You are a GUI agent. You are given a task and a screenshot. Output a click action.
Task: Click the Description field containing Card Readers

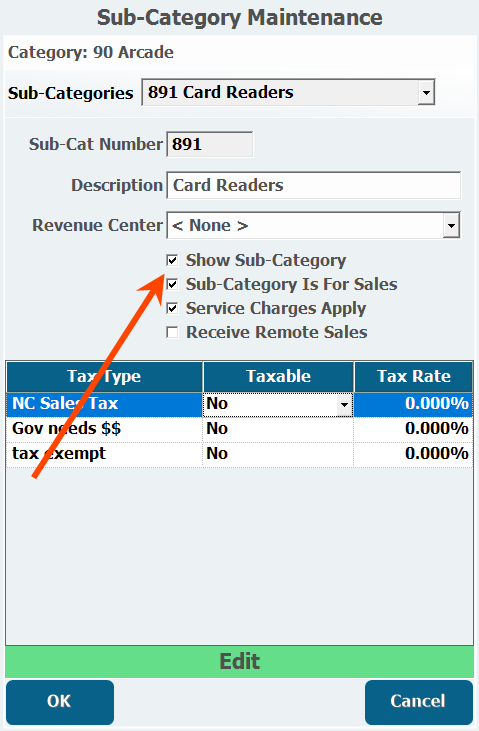(313, 185)
